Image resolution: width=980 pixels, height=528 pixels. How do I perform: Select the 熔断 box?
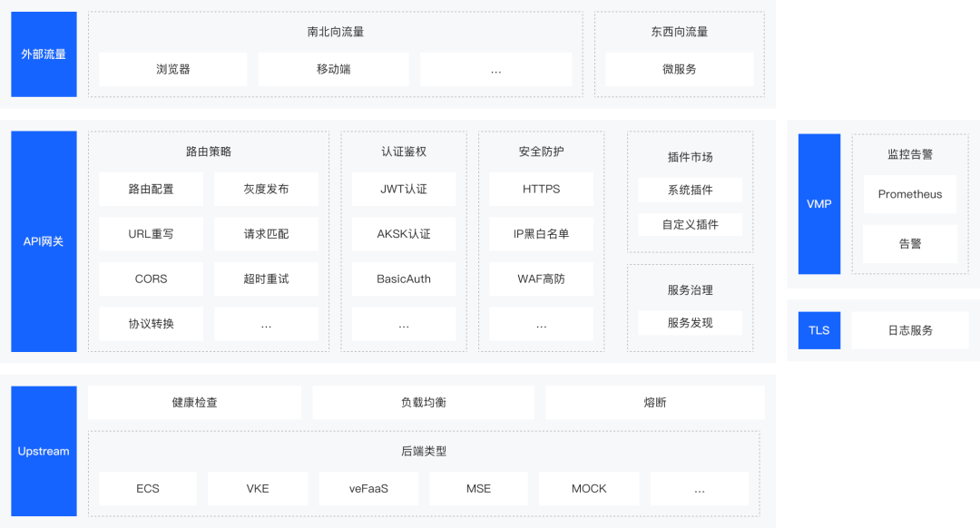click(655, 403)
